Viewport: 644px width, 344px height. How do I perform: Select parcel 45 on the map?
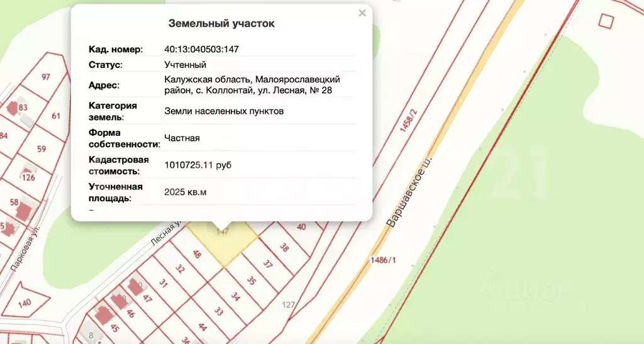click(114, 328)
